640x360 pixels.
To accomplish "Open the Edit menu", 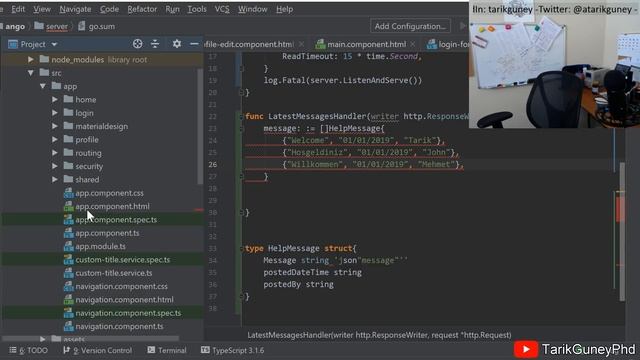I will [18, 9].
